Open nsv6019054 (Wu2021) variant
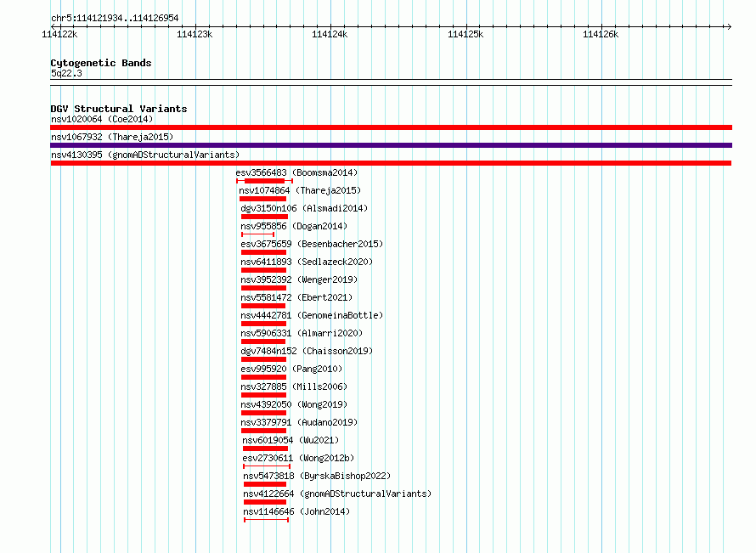Screen dimensions: 756x553 [291, 440]
